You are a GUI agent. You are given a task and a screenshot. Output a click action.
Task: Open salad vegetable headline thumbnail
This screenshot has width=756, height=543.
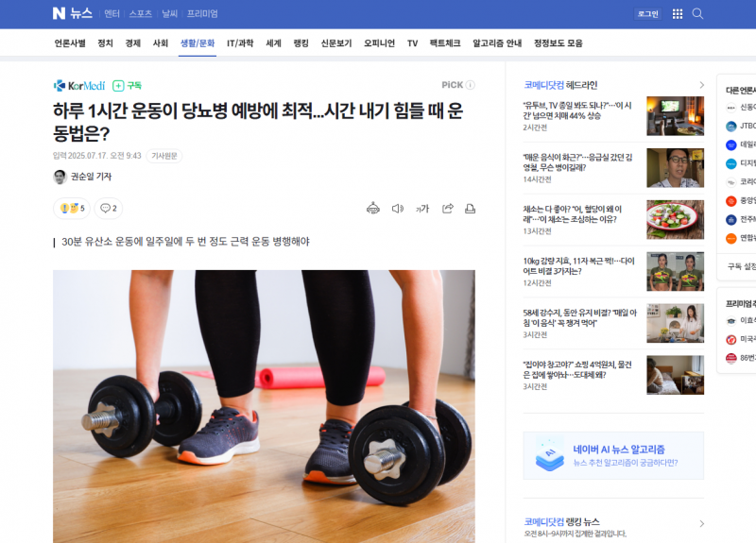pos(675,220)
